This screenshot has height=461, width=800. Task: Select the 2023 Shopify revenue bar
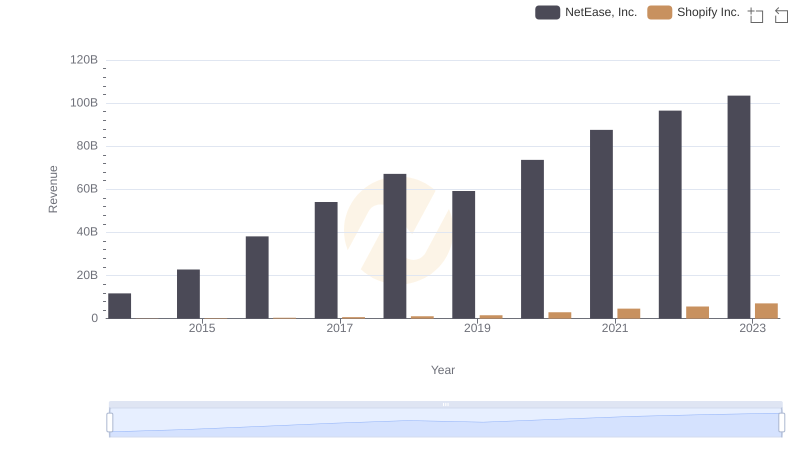(766, 311)
